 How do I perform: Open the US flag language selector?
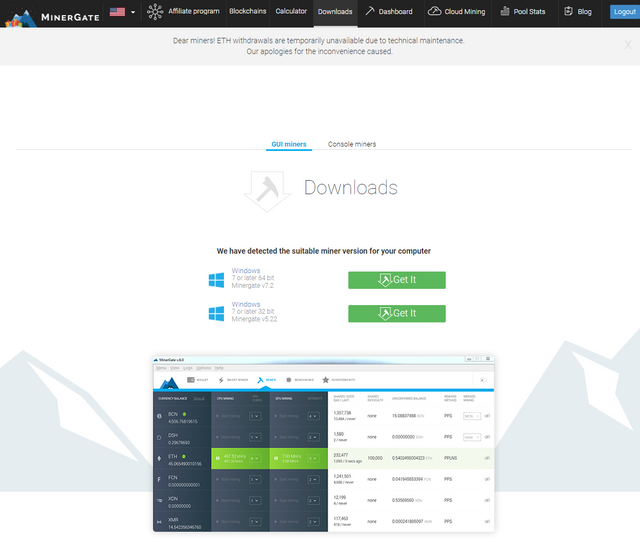(122, 12)
